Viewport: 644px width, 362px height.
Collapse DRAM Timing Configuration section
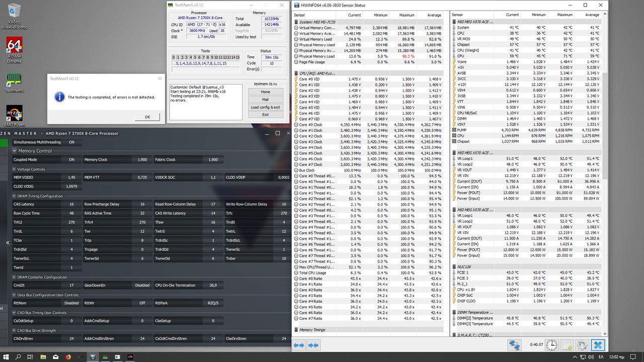point(14,196)
